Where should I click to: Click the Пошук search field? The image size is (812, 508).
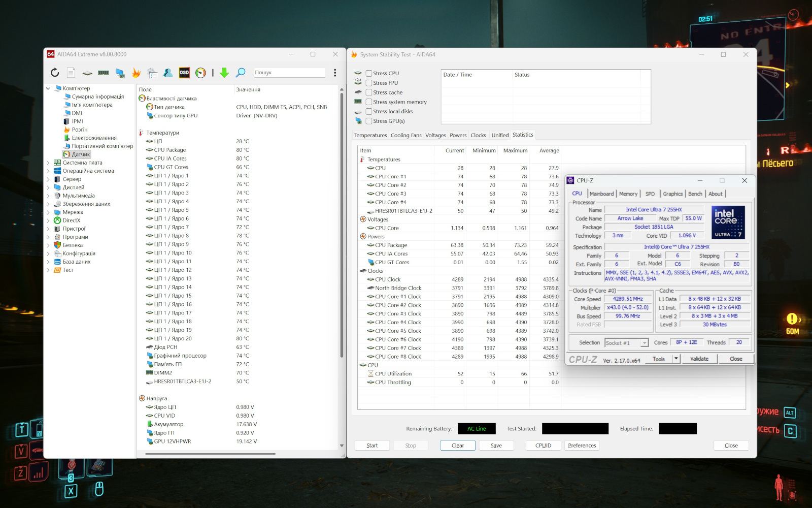coord(289,73)
